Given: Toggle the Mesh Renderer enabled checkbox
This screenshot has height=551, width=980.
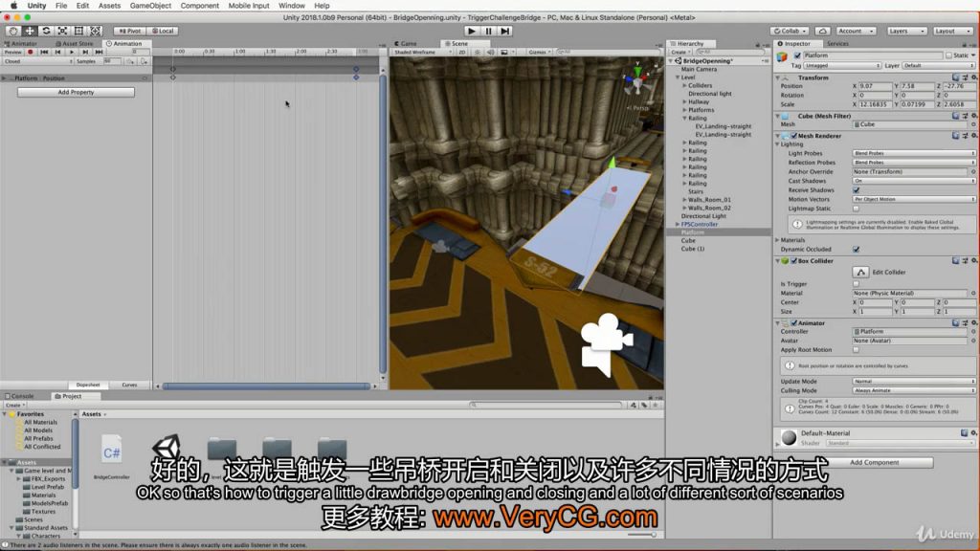Looking at the screenshot, I should pos(793,136).
